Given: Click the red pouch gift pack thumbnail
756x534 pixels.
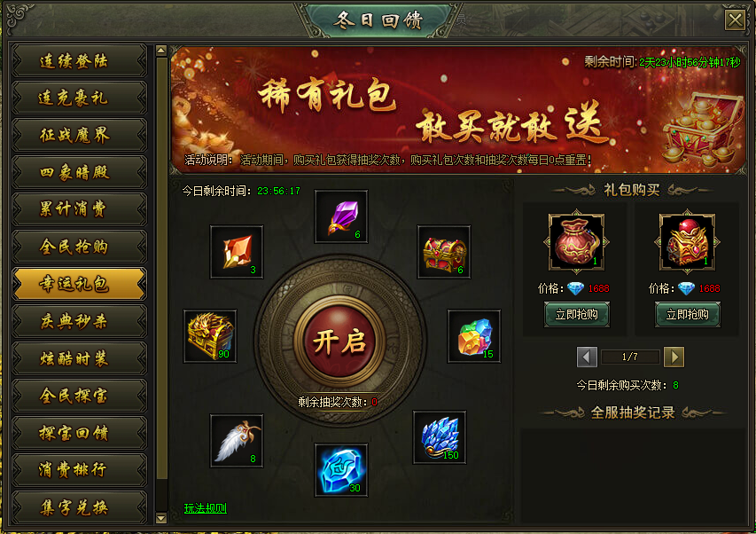Looking at the screenshot, I should point(577,241).
